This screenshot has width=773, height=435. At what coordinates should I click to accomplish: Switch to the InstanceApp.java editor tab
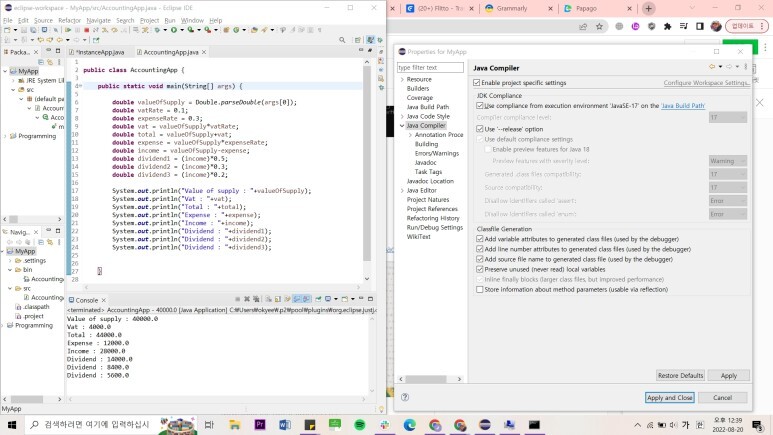click(99, 52)
